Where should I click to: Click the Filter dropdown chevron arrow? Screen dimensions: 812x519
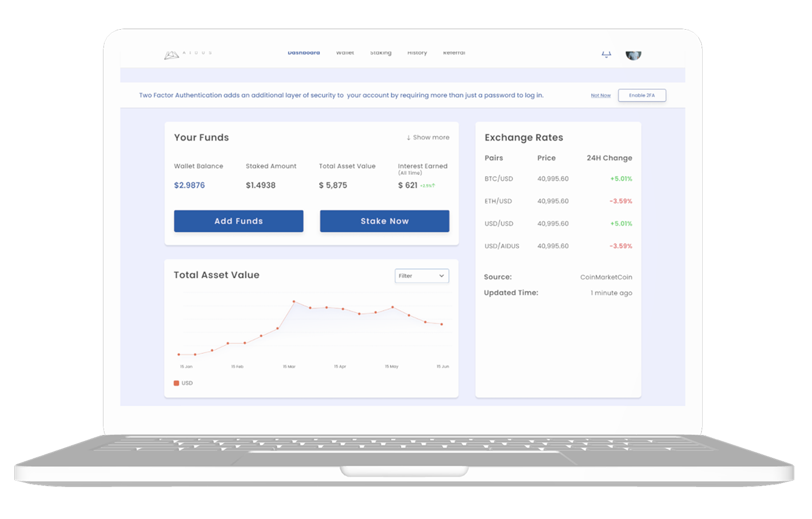point(441,276)
